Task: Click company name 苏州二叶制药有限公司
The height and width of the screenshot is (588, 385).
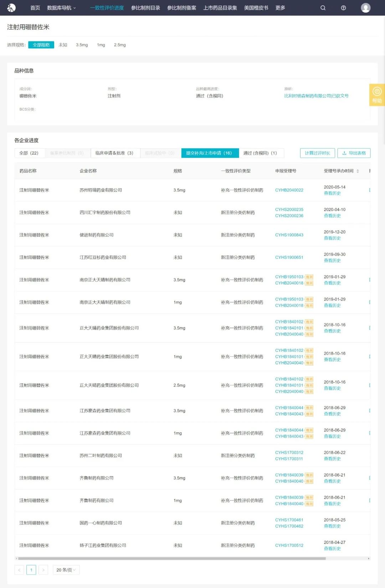Action: (101, 456)
